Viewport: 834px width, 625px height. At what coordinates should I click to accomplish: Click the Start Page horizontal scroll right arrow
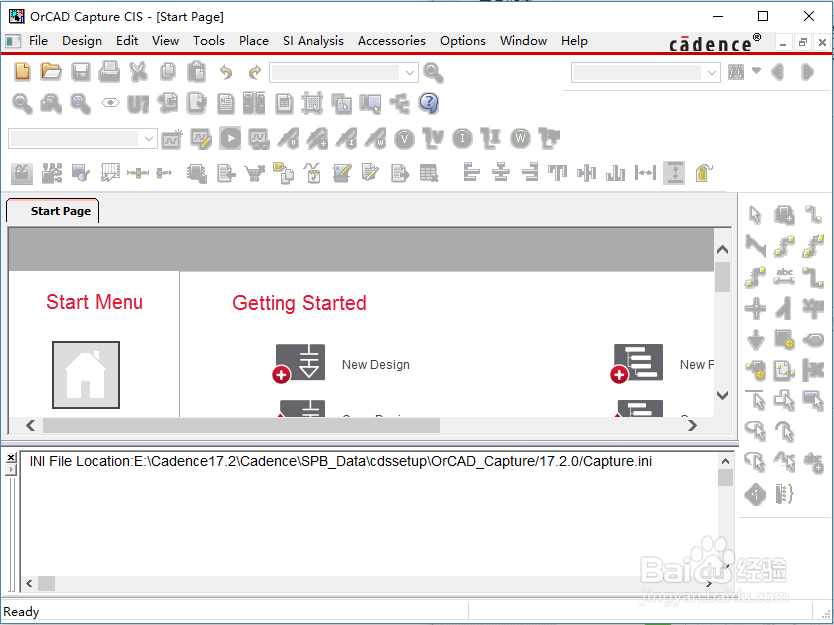tap(692, 426)
